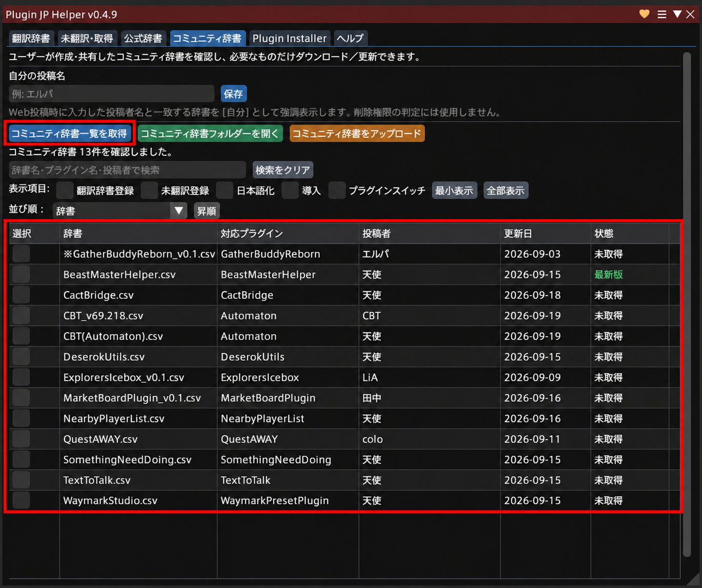Click the 投稿者 column header
The image size is (702, 588).
tap(429, 234)
